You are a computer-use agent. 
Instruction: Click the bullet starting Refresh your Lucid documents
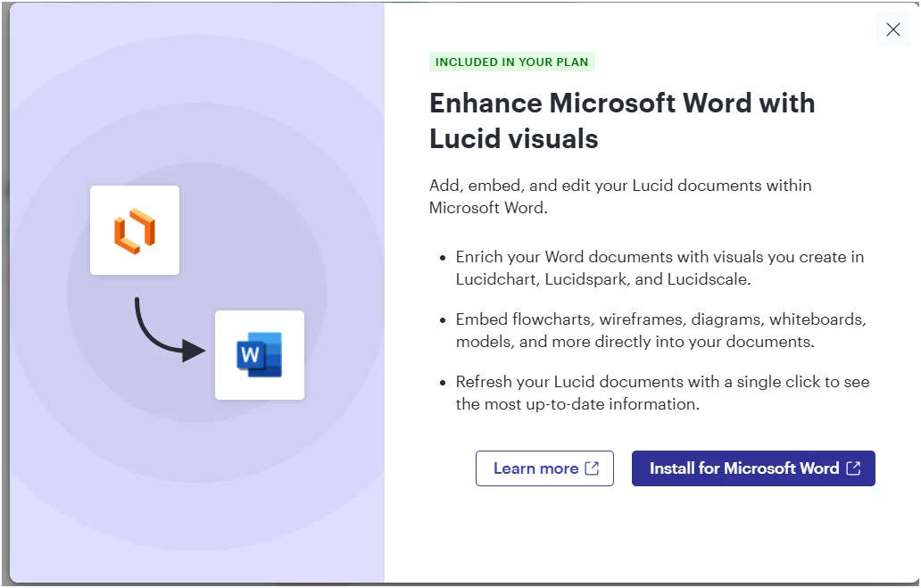662,393
